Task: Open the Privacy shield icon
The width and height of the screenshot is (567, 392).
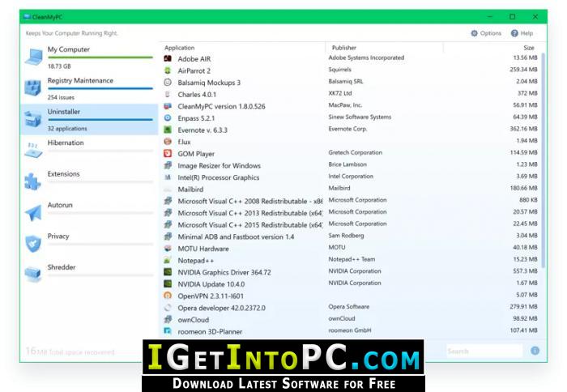Action: click(x=33, y=244)
